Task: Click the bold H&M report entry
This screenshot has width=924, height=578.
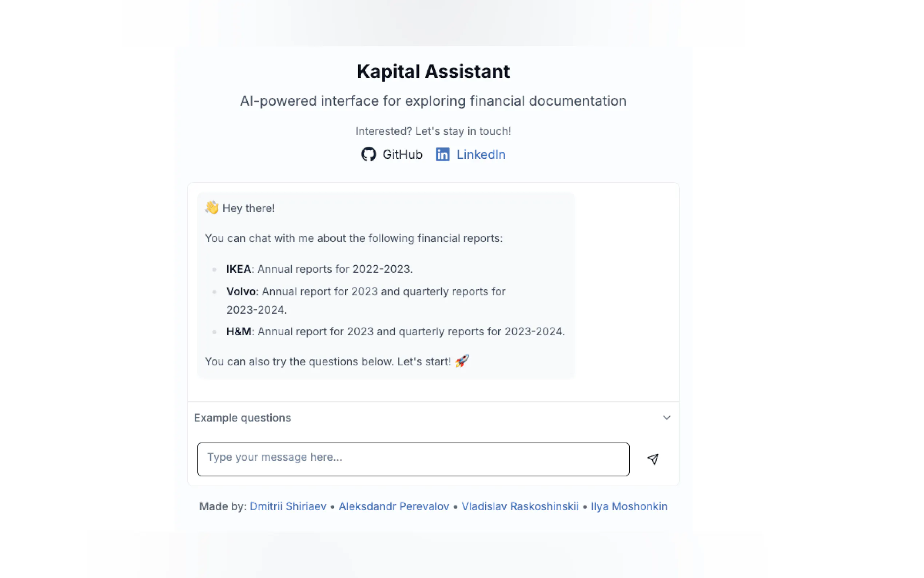Action: pyautogui.click(x=238, y=332)
